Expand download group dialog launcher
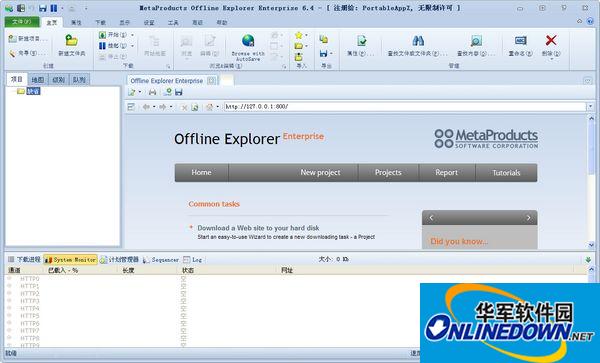 168,67
